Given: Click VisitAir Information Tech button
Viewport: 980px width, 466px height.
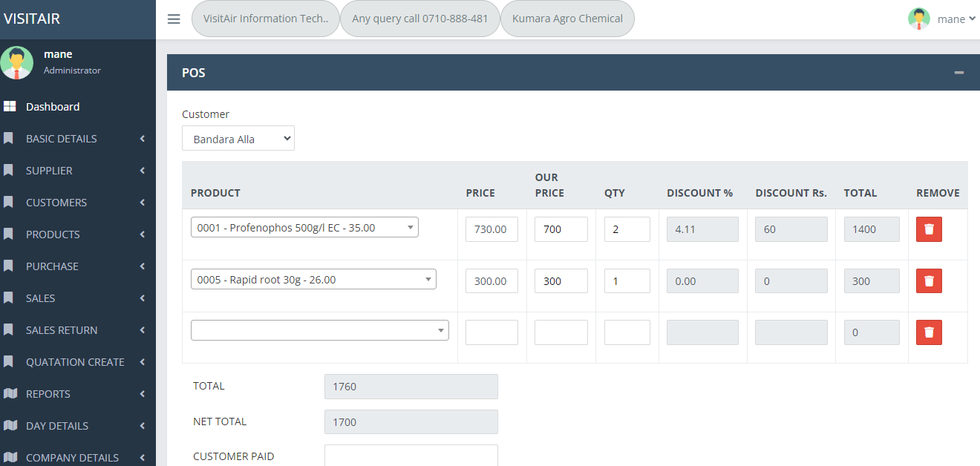Looking at the screenshot, I should coord(266,19).
